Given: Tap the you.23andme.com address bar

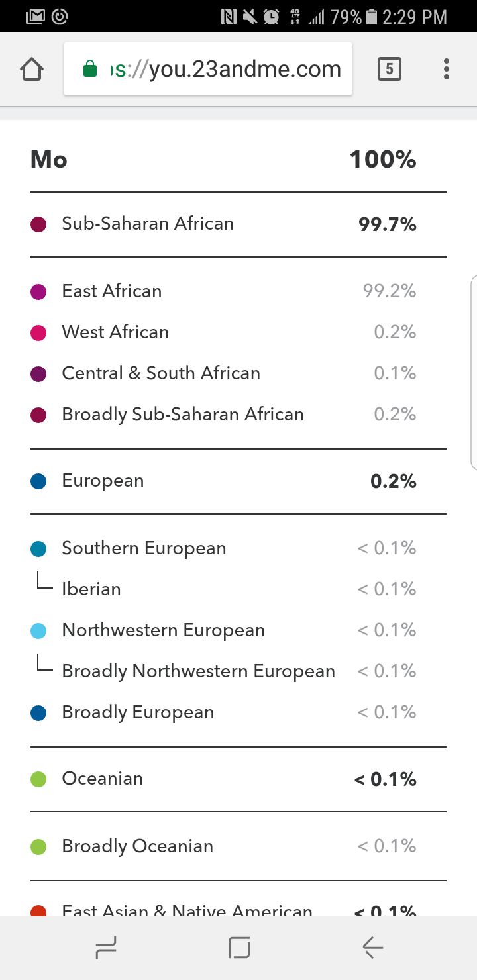Looking at the screenshot, I should [225, 70].
